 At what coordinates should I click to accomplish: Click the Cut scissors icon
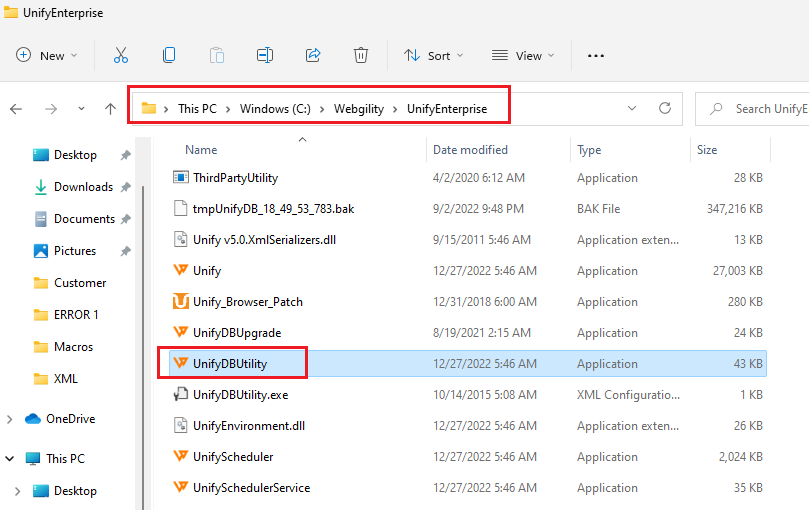(x=121, y=55)
